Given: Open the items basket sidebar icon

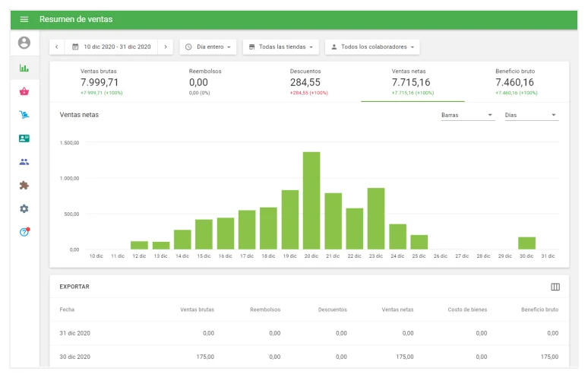Looking at the screenshot, I should pyautogui.click(x=24, y=91).
